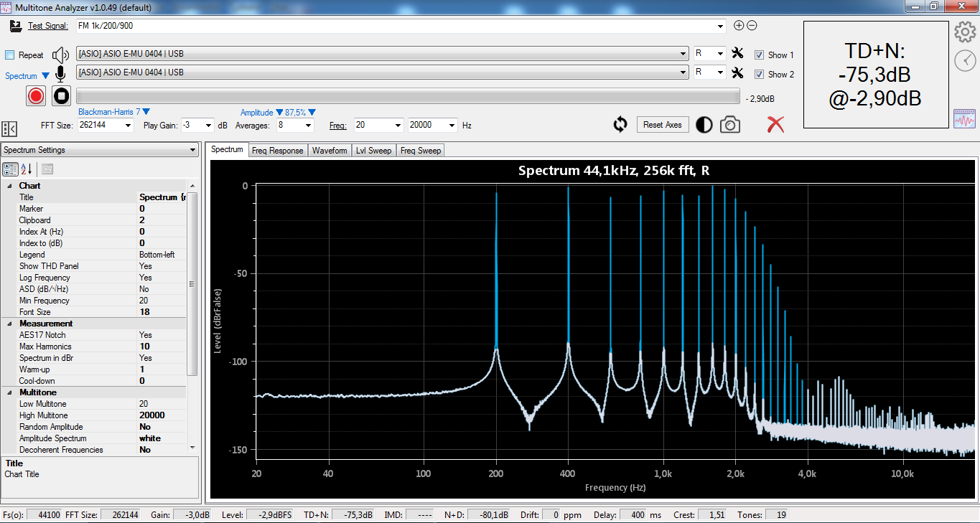The width and height of the screenshot is (980, 523).
Task: Collapse the Chart category
Action: click(x=10, y=186)
